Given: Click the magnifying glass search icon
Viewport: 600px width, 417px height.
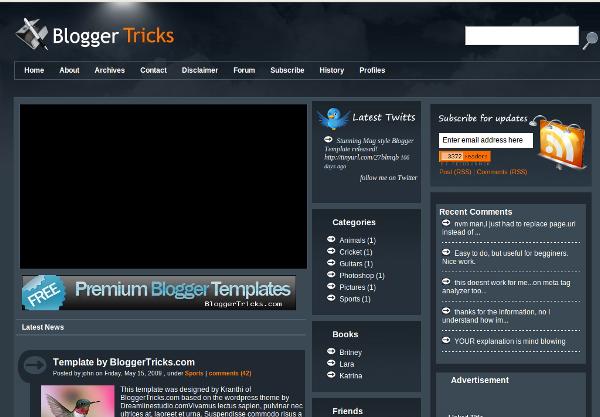Looking at the screenshot, I should click(x=590, y=41).
